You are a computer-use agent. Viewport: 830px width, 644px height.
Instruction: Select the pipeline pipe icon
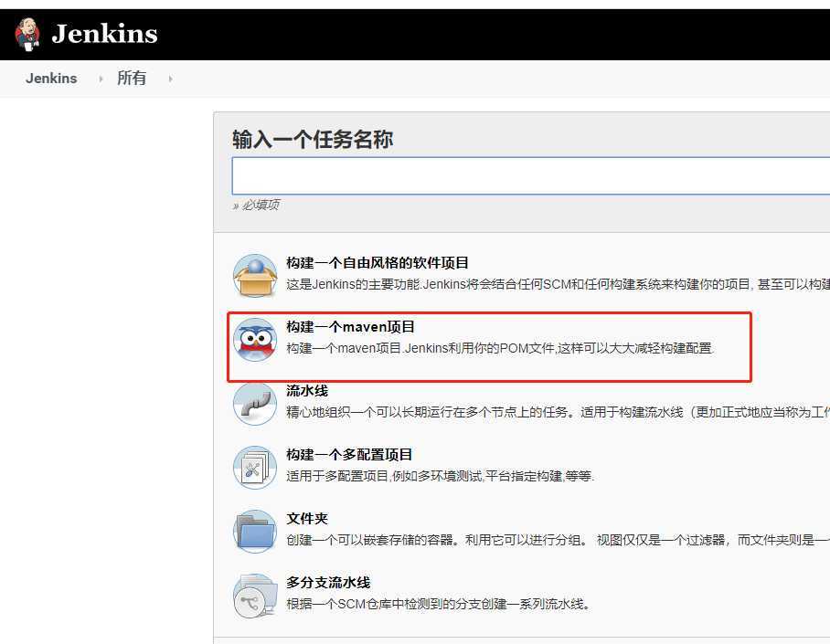(255, 404)
